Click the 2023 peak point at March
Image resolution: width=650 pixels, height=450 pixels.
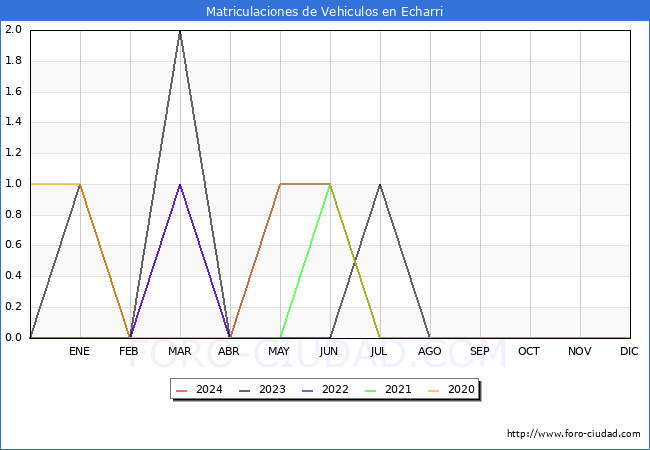tap(180, 31)
